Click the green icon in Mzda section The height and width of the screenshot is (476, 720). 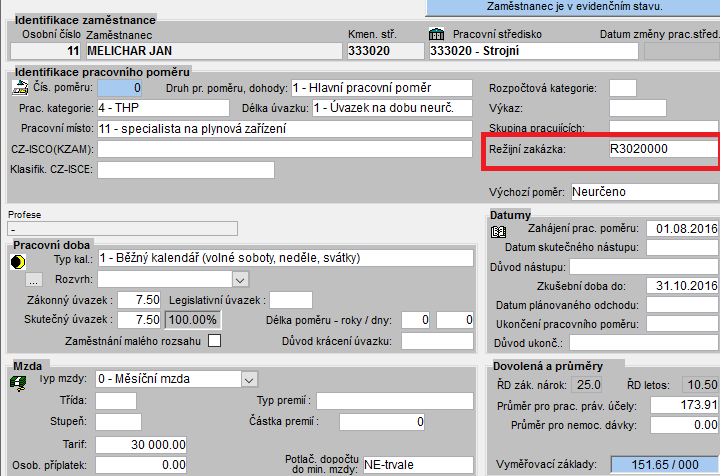[x=18, y=383]
